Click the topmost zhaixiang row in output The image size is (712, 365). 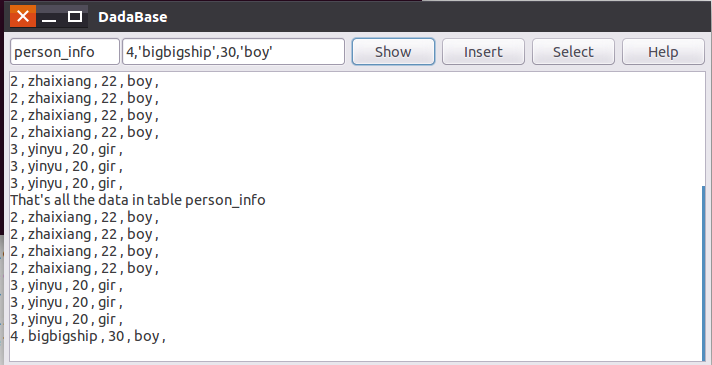point(84,81)
